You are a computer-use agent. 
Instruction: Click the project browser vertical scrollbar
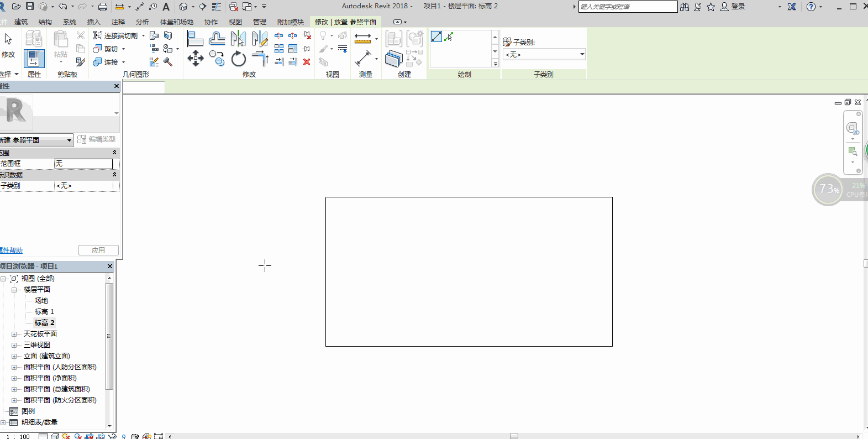pos(109,336)
